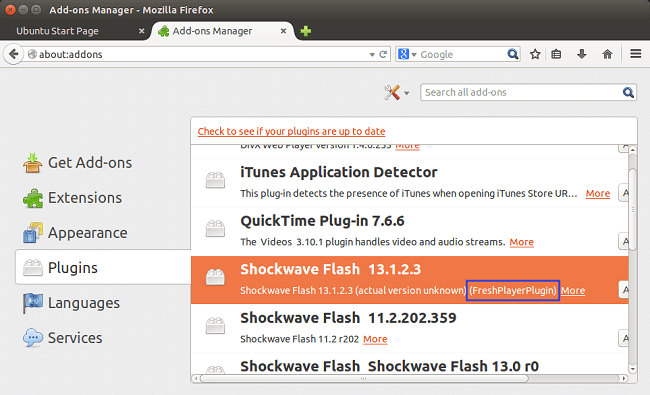Click the QuickTime Plug-in plugin icon
The height and width of the screenshot is (395, 650).
(x=216, y=228)
